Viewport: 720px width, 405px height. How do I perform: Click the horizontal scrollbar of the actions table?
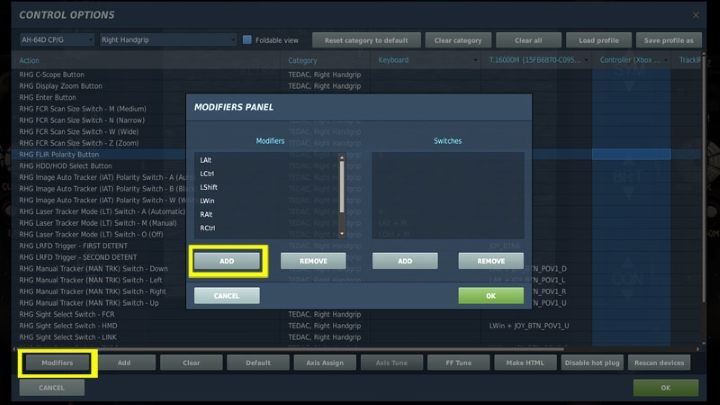pos(292,349)
